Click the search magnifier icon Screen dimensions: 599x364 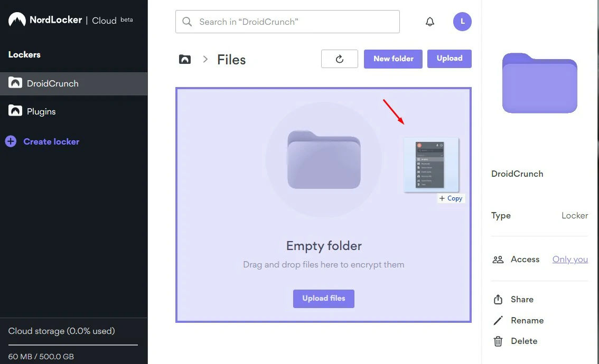pyautogui.click(x=187, y=22)
